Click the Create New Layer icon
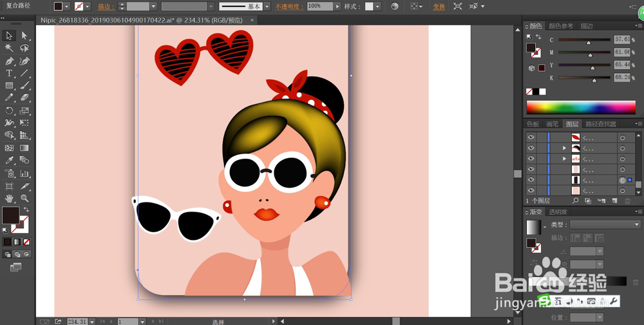Screen dimensions: 644x325 click(x=614, y=201)
